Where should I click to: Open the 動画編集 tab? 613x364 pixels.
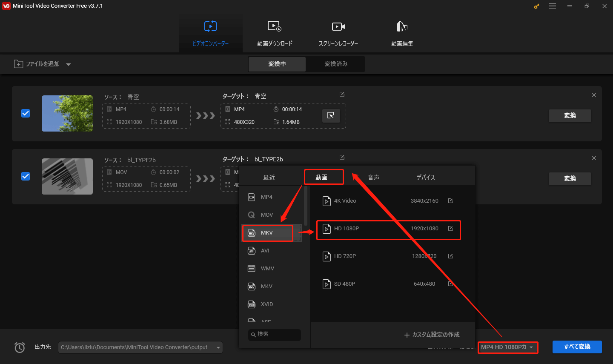click(402, 33)
